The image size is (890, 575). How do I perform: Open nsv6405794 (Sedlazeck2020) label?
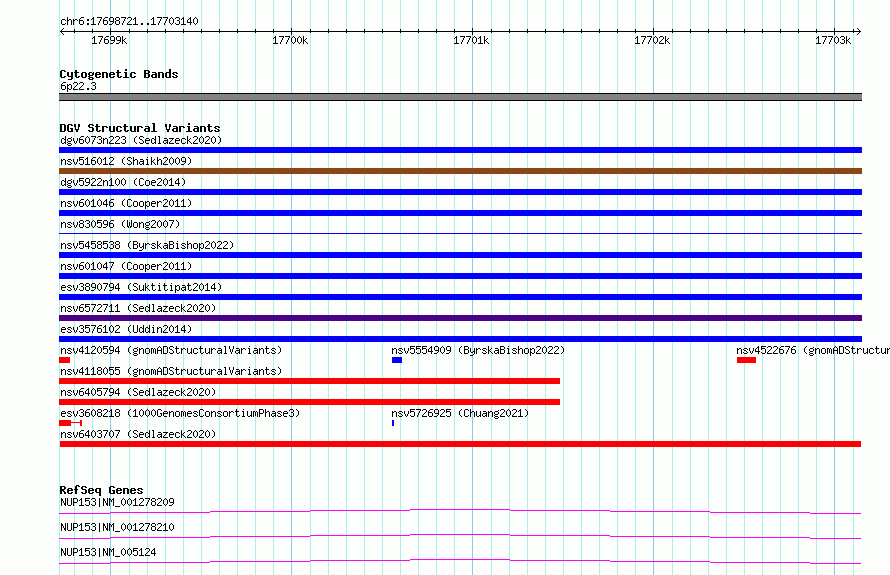[138, 392]
